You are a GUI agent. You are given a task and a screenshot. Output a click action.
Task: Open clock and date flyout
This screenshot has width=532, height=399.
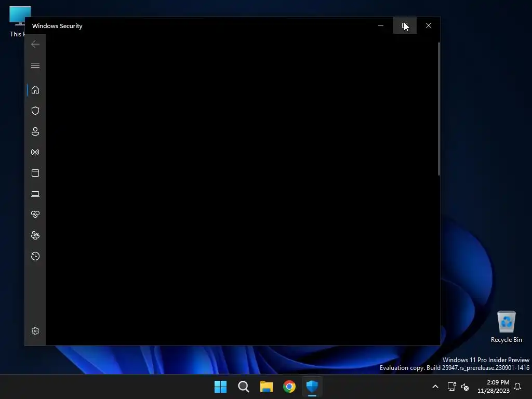tap(494, 387)
